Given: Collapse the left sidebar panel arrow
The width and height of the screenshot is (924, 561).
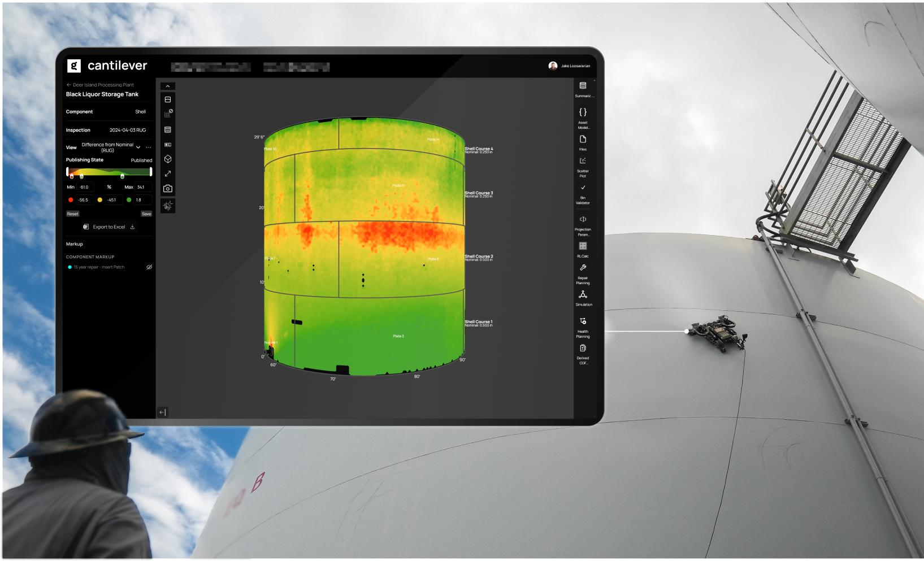Looking at the screenshot, I should [x=163, y=412].
